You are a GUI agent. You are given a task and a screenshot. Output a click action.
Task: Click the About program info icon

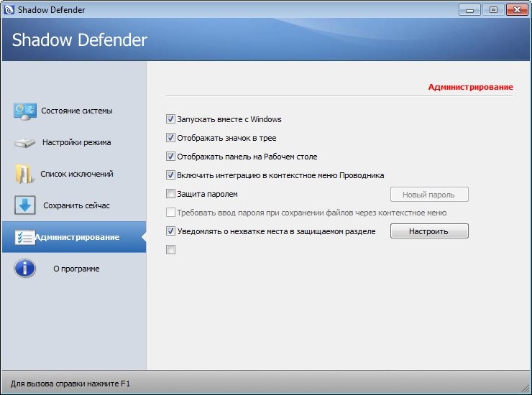25,269
